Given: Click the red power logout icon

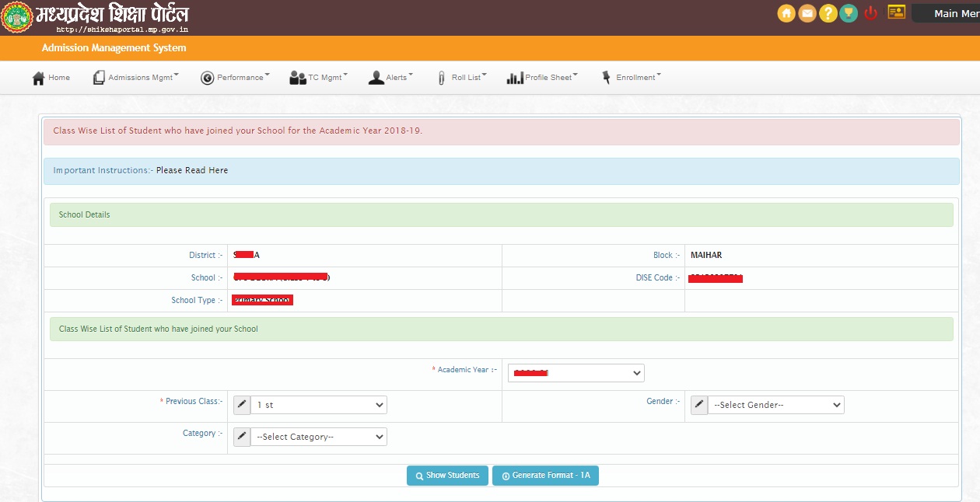Looking at the screenshot, I should [871, 13].
